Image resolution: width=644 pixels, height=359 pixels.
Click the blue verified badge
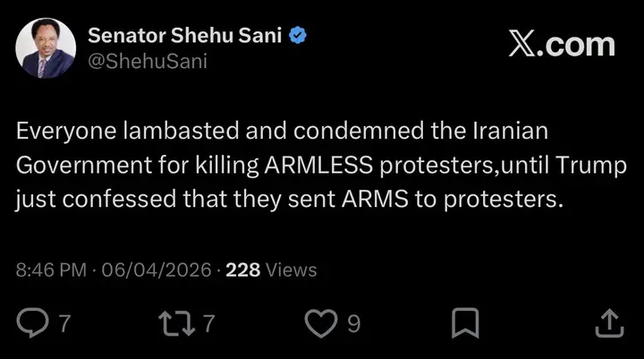click(x=300, y=36)
